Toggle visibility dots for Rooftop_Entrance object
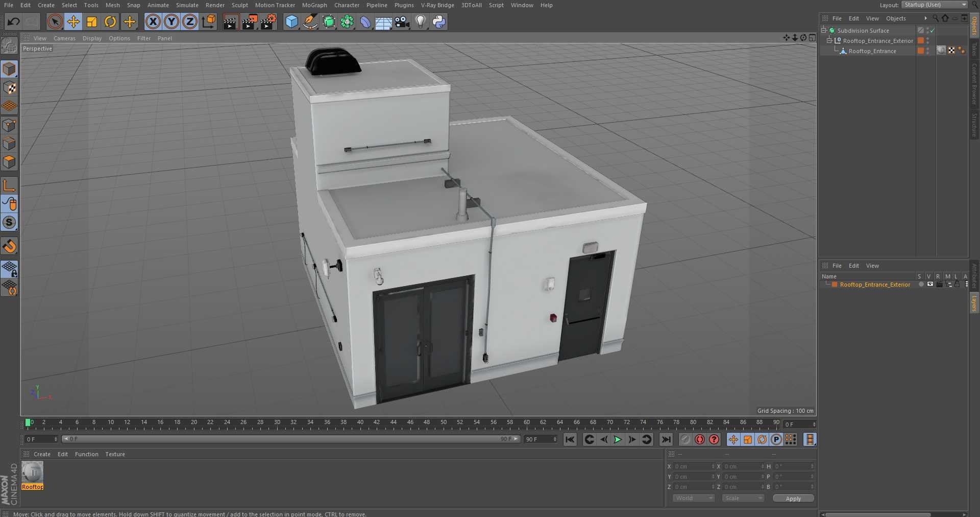This screenshot has width=980, height=517. [927, 51]
